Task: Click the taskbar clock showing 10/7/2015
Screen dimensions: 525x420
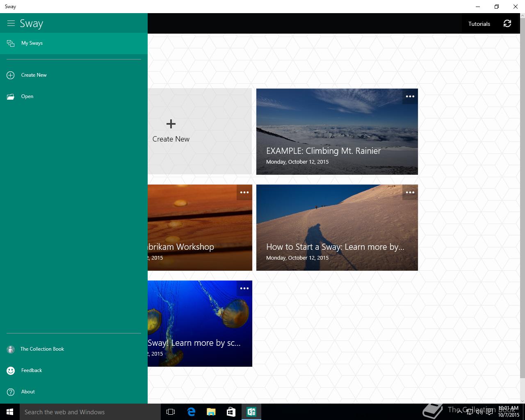Action: pyautogui.click(x=509, y=412)
